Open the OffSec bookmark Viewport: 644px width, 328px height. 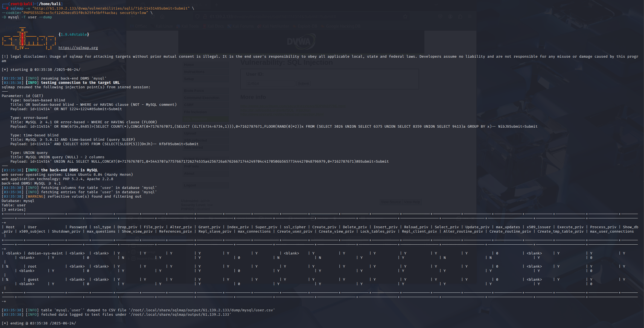coord(139,27)
